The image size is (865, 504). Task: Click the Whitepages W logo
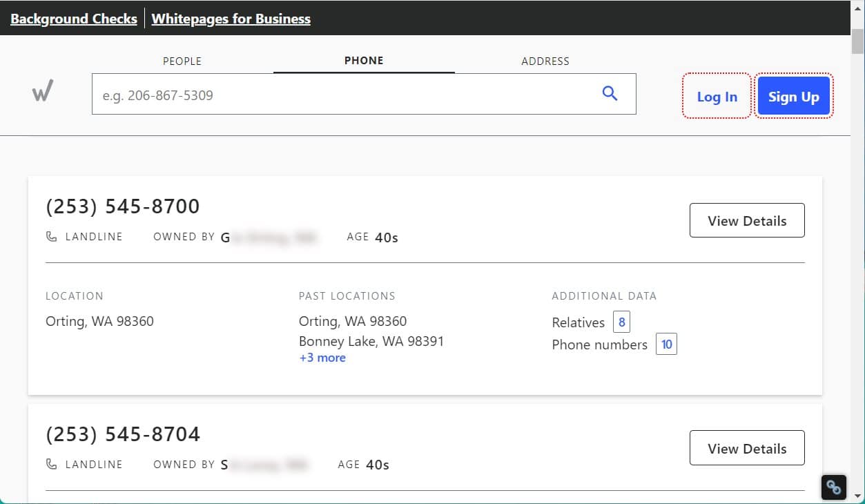(x=43, y=90)
